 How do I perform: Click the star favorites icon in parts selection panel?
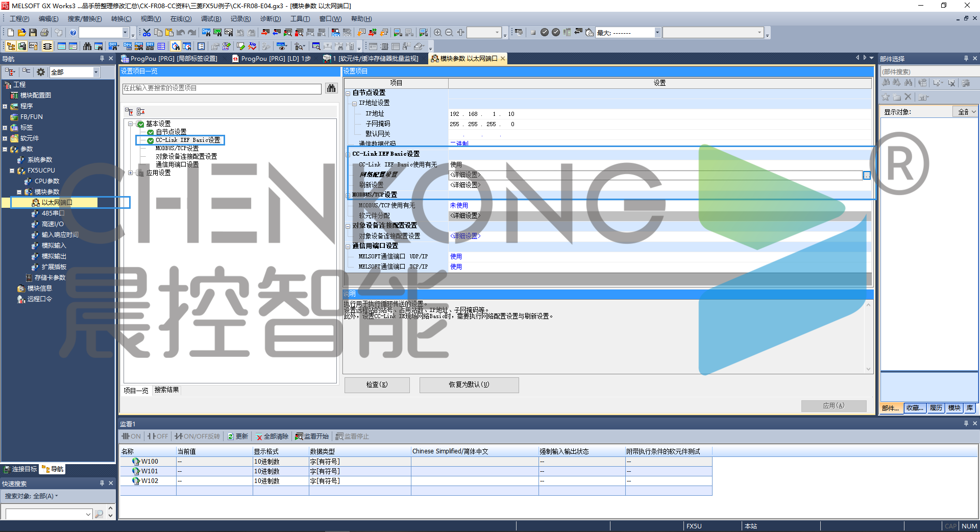point(886,96)
